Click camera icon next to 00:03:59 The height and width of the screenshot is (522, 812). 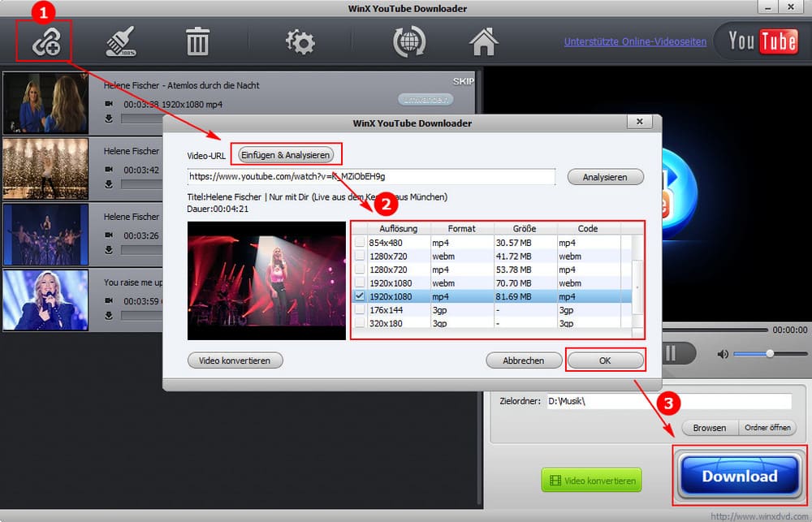[x=109, y=300]
